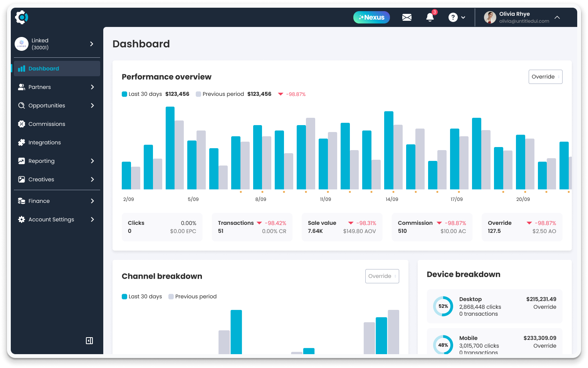Screen dimensions: 588x368
Task: Select Dashboard in the sidebar
Action: (57, 69)
